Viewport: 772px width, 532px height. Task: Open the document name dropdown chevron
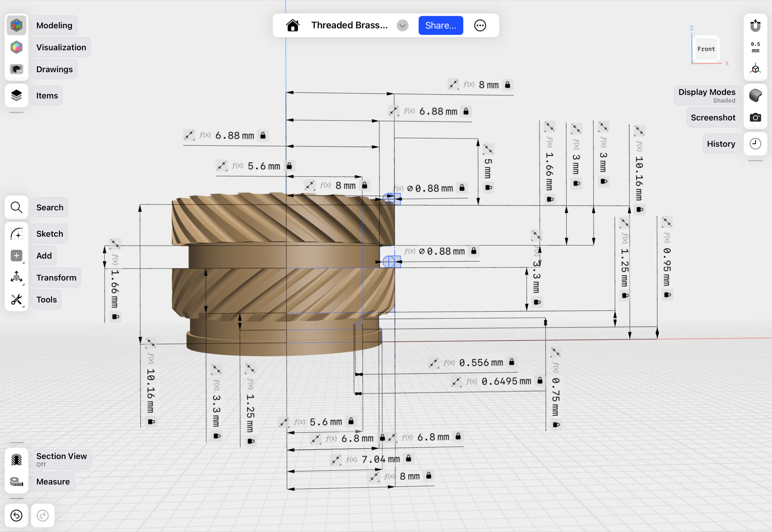pyautogui.click(x=402, y=25)
